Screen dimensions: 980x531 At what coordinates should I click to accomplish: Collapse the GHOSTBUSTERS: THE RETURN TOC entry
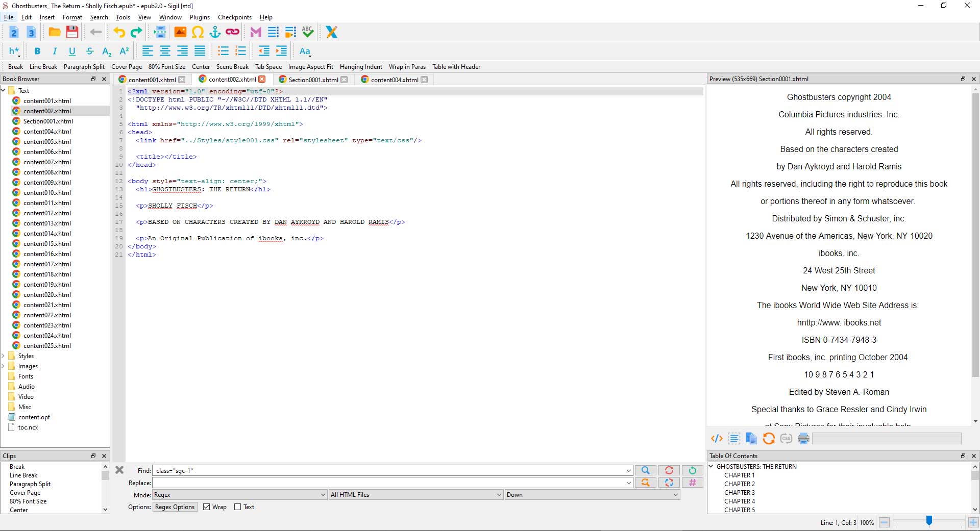pos(711,467)
